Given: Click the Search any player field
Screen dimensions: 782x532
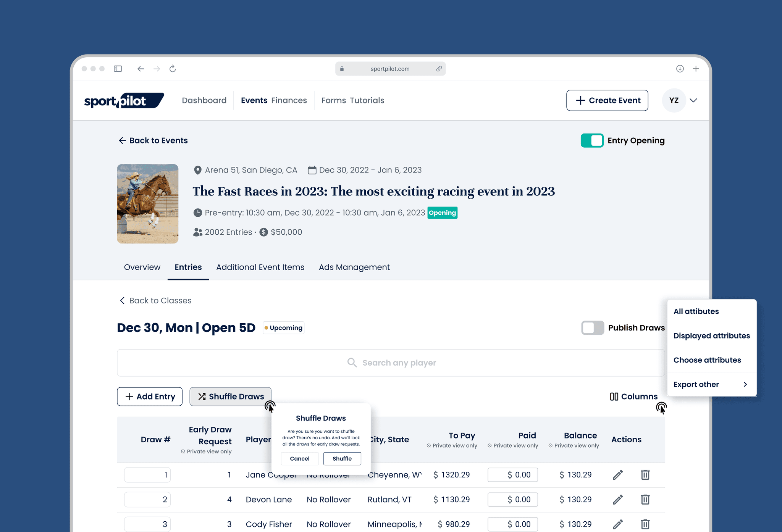Looking at the screenshot, I should point(391,363).
